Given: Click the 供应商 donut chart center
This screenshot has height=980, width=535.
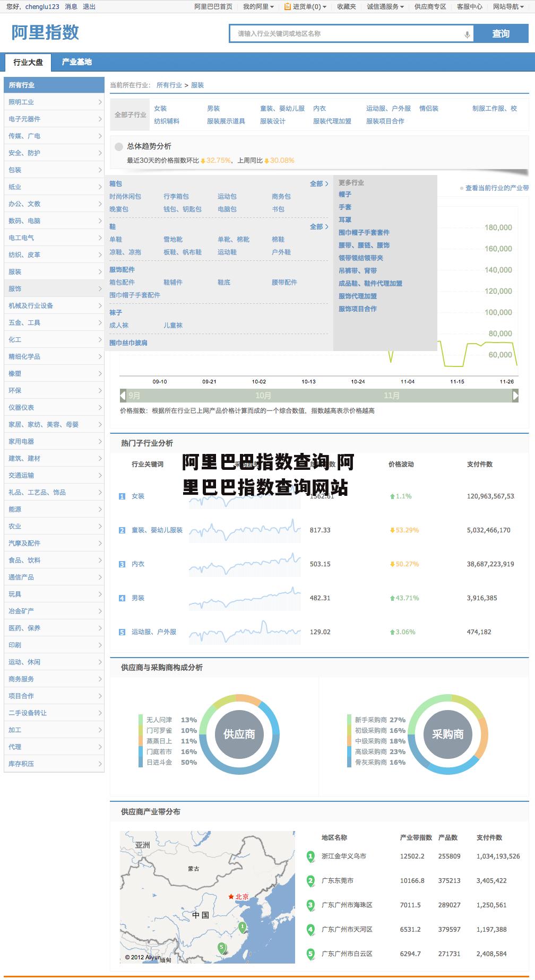Looking at the screenshot, I should coord(239,734).
